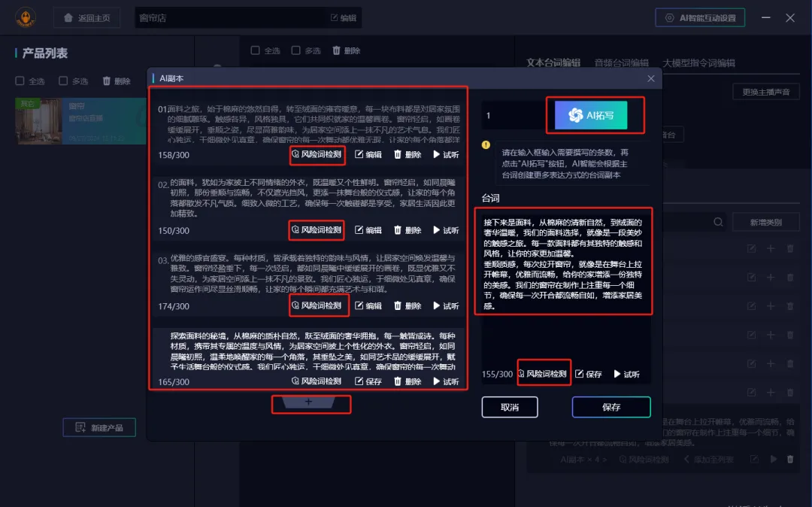Edit script 02 with 编辑
Viewport: 812px width, 507px height.
[368, 230]
